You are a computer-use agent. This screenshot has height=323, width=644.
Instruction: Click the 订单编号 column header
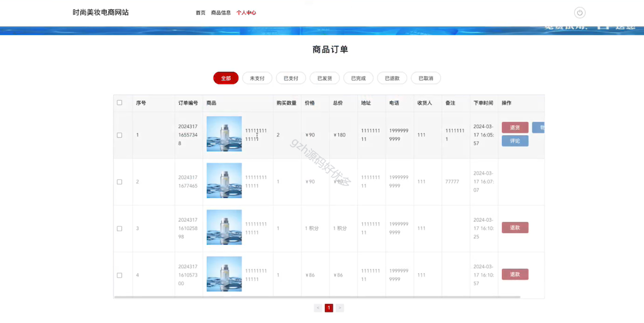(x=188, y=103)
